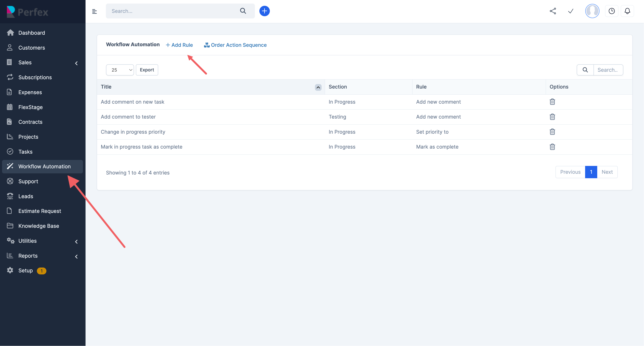Open the entries-per-page dropdown showing 25
Image resolution: width=644 pixels, height=346 pixels.
point(120,70)
